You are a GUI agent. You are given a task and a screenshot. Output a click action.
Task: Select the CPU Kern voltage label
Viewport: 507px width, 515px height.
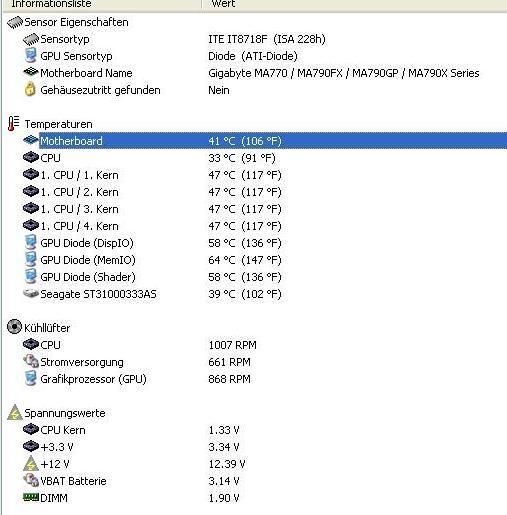[x=63, y=430]
